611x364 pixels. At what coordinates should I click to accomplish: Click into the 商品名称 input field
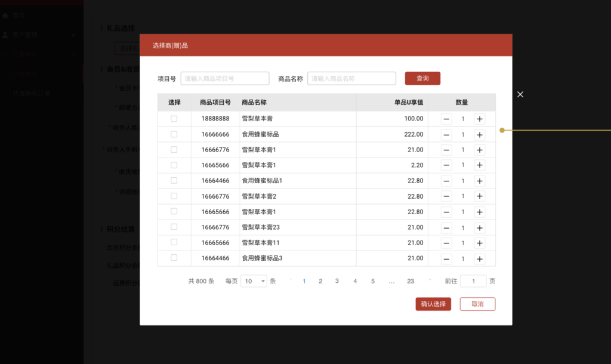pos(351,78)
